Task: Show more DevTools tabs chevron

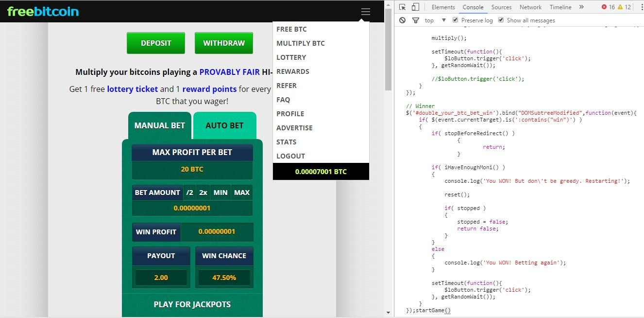Action: pyautogui.click(x=581, y=7)
